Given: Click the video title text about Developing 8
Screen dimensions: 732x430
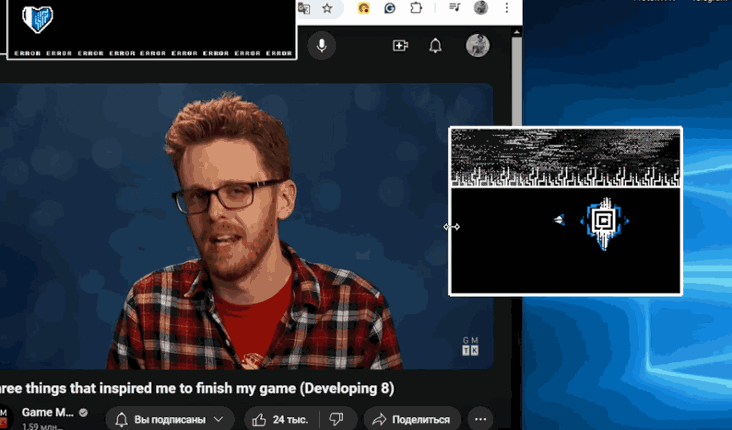Looking at the screenshot, I should point(197,388).
